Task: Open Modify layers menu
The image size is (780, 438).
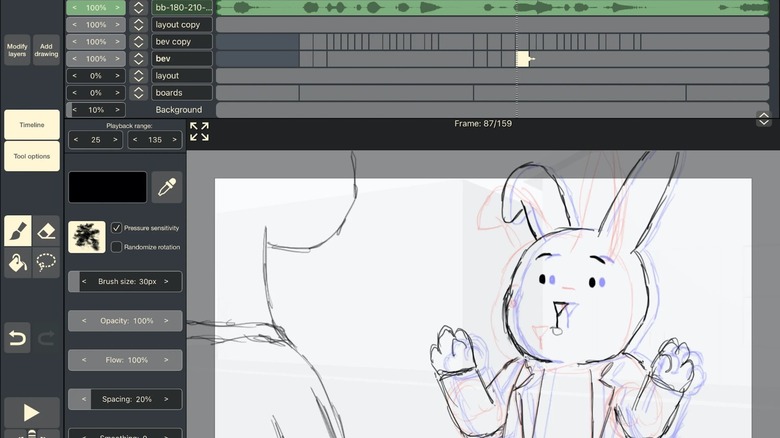Action: tap(17, 50)
